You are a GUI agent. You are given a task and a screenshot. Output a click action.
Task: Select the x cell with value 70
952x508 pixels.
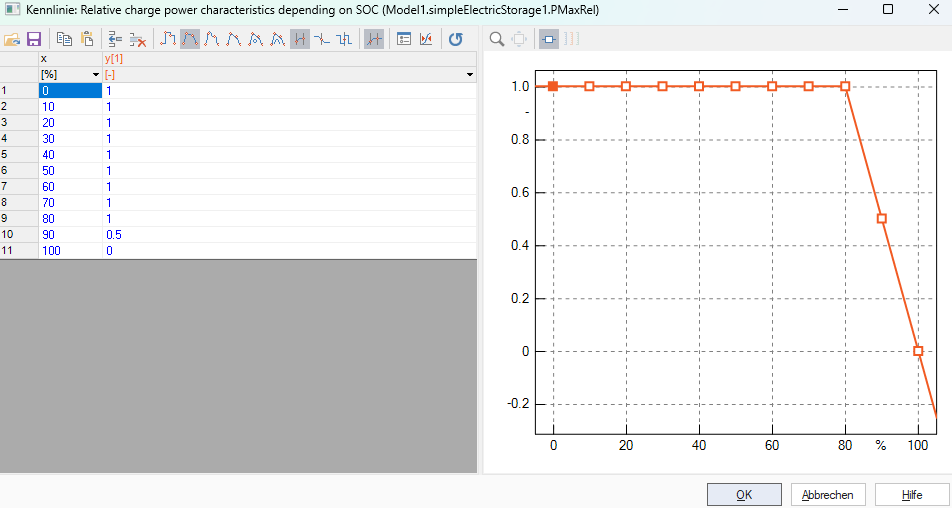pos(70,203)
